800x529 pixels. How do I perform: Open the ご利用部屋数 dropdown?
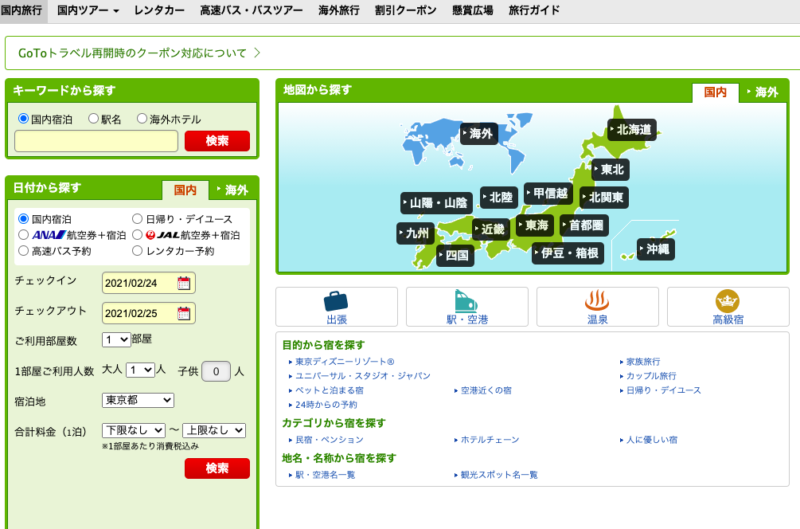pos(116,340)
